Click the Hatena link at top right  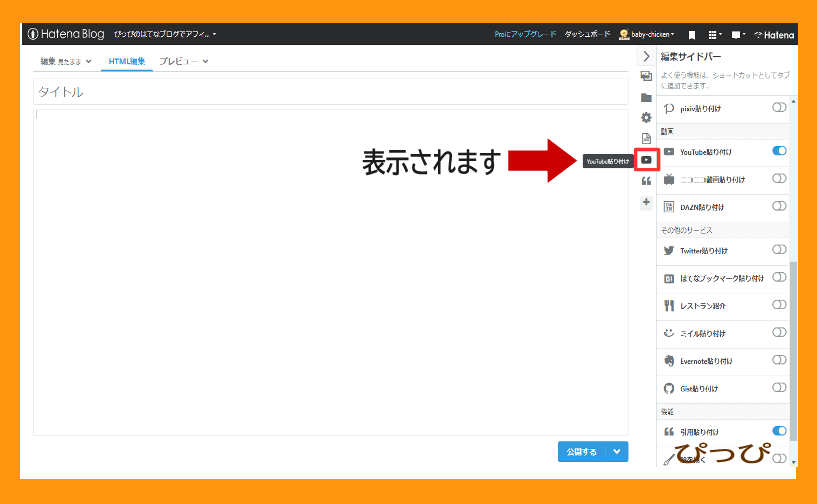pyautogui.click(x=774, y=35)
